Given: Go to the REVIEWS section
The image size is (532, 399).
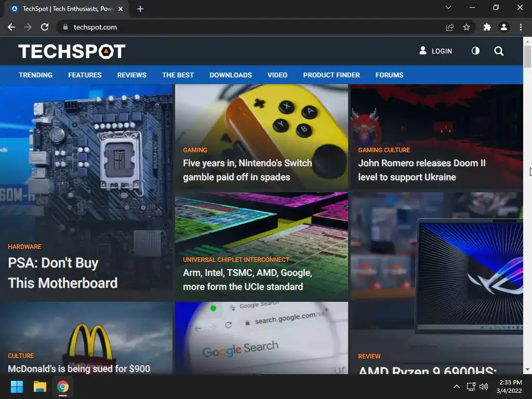Looking at the screenshot, I should coord(132,75).
